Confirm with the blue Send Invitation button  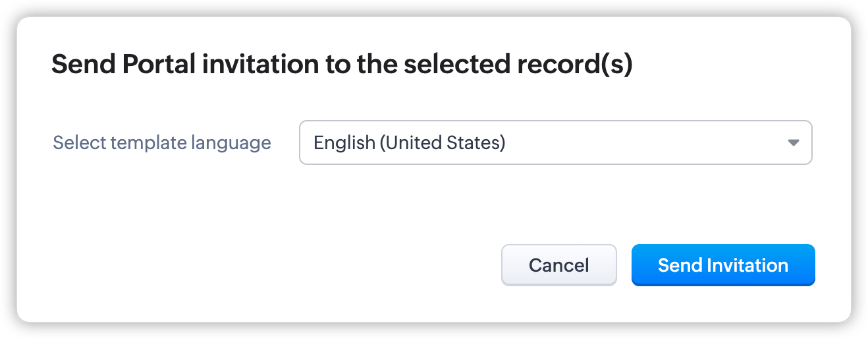pyautogui.click(x=723, y=265)
